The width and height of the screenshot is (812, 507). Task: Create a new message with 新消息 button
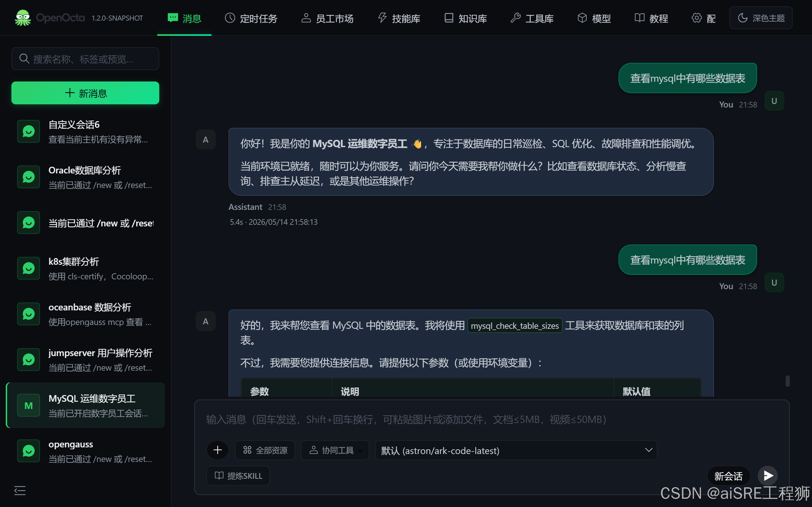click(x=85, y=93)
